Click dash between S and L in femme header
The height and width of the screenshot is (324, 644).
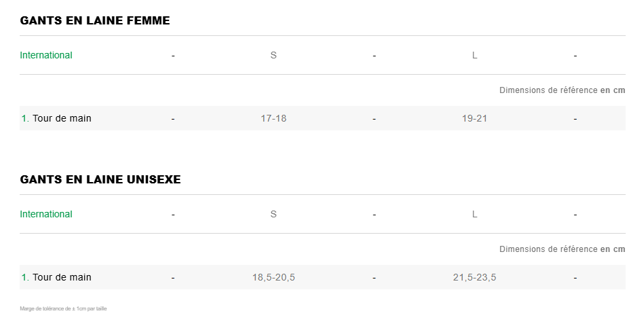[374, 56]
